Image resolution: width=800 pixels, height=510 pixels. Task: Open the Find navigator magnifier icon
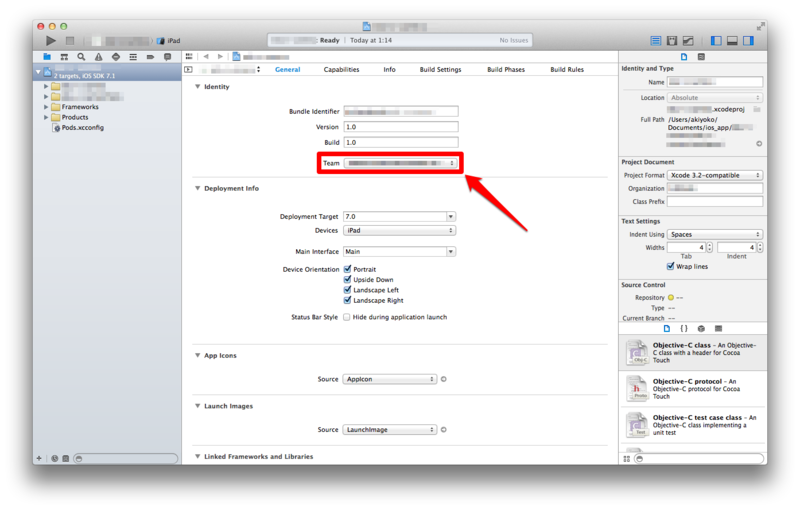tap(81, 57)
